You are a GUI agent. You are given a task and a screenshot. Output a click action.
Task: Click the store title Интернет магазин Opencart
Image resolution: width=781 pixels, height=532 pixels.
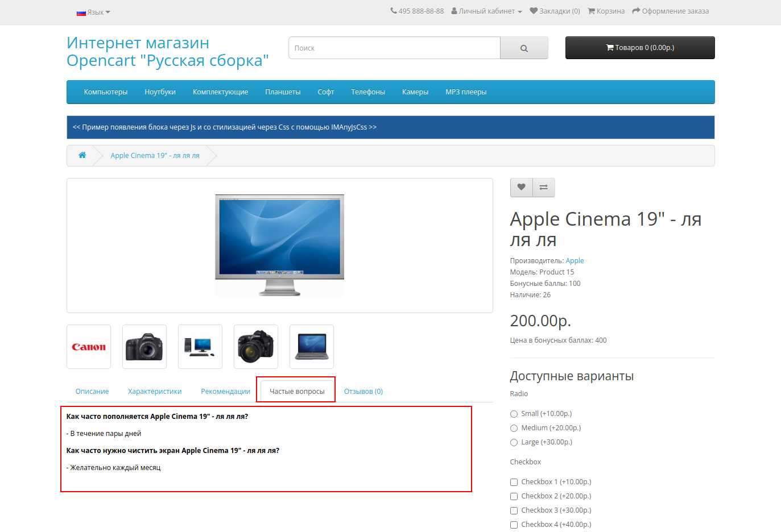167,52
